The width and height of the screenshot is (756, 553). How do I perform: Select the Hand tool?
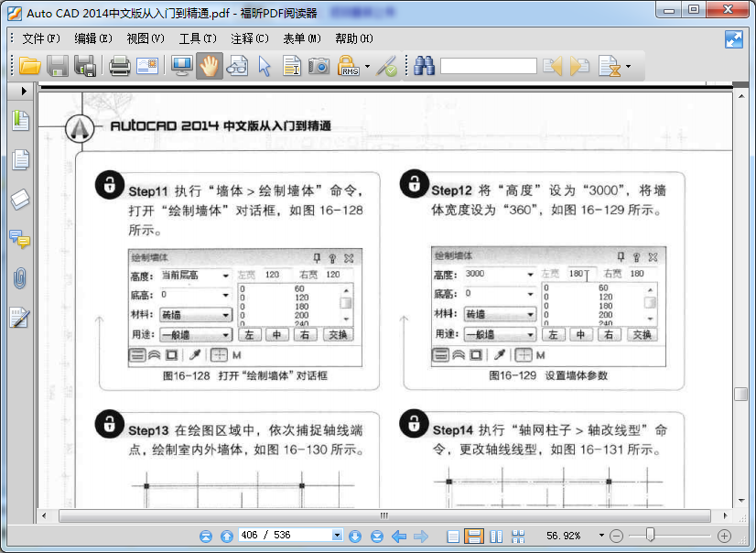pyautogui.click(x=210, y=66)
